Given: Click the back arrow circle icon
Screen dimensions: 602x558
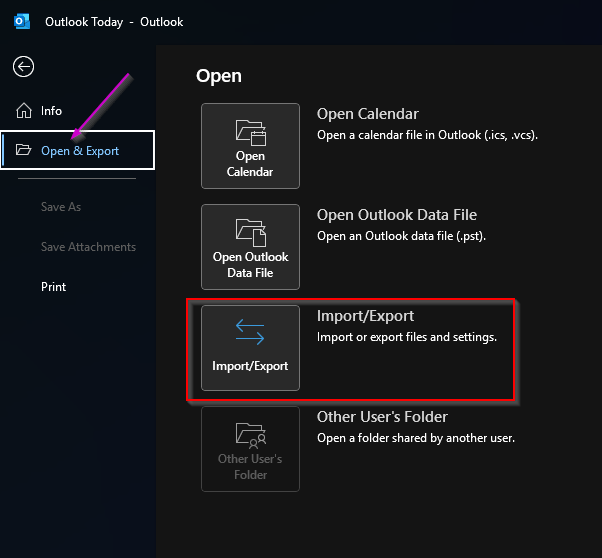Looking at the screenshot, I should point(23,66).
